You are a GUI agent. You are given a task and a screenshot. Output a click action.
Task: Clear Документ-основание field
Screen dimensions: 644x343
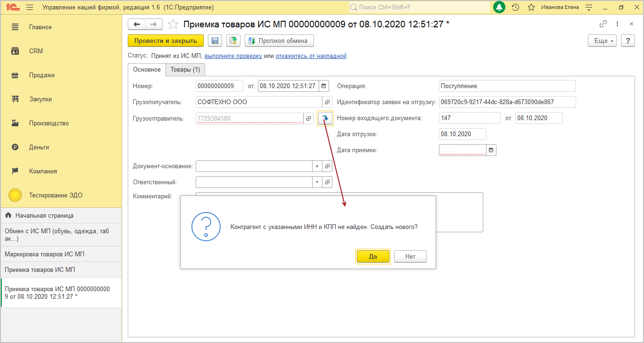317,166
